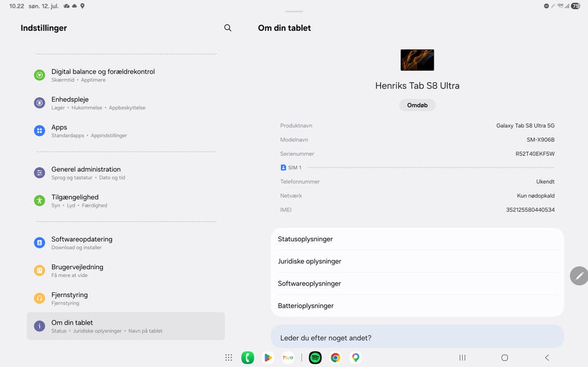Select Generel administration settings entry
Viewport: 588px width, 367px height.
(x=126, y=173)
